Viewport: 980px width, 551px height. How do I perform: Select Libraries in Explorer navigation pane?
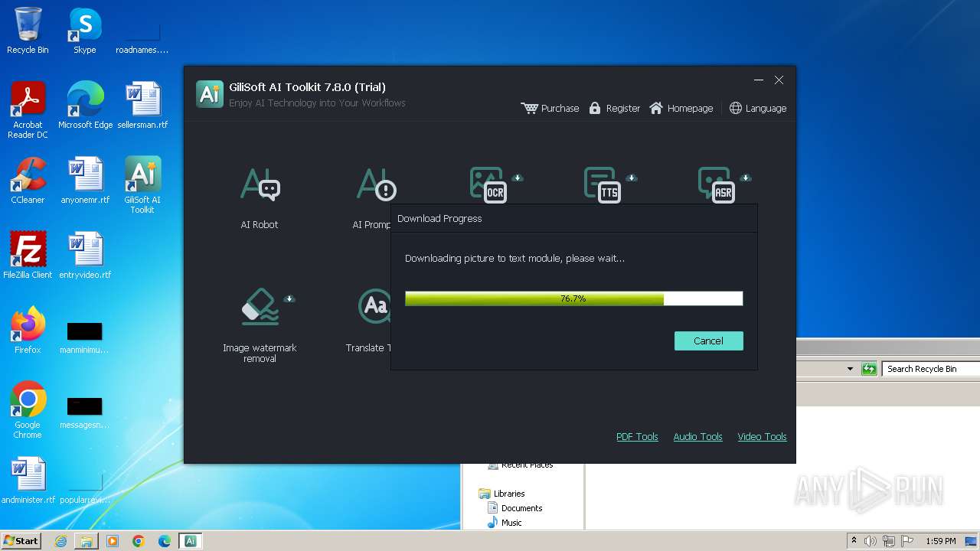pos(502,494)
